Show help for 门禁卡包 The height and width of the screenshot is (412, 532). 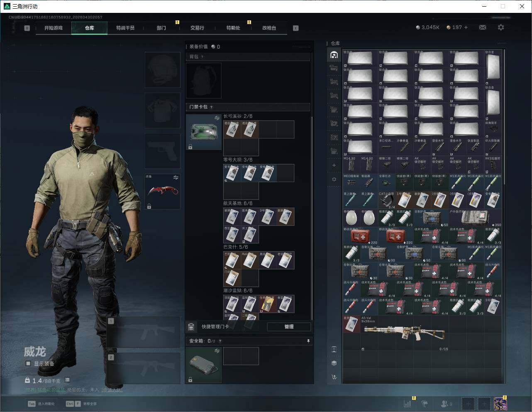[212, 107]
